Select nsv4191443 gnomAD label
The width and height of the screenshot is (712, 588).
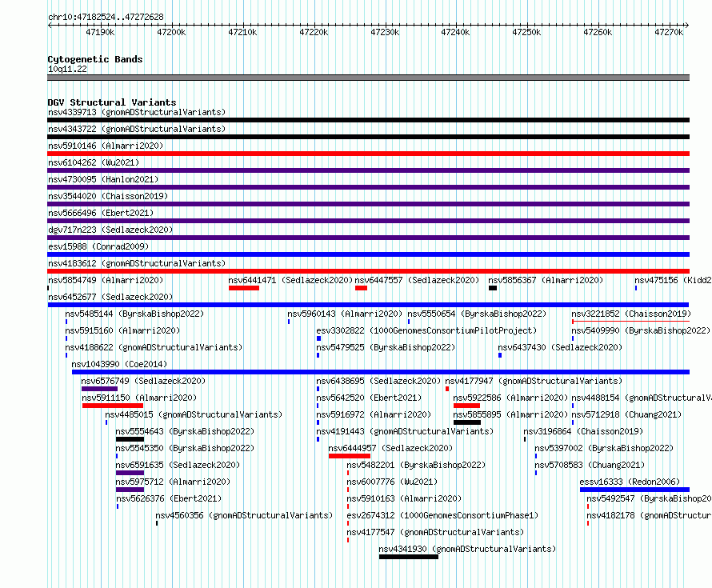click(405, 431)
